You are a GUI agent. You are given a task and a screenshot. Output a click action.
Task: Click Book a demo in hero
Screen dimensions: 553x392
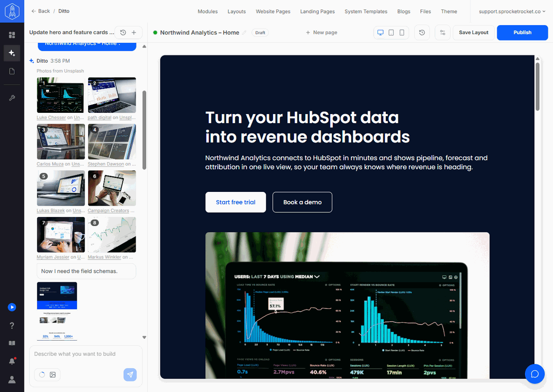pyautogui.click(x=302, y=202)
